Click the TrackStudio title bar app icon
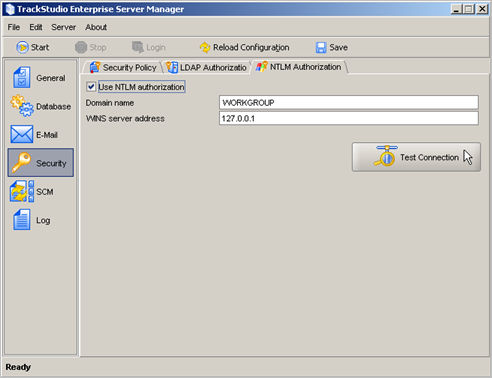Viewport: 492px width, 378px height. click(x=10, y=9)
